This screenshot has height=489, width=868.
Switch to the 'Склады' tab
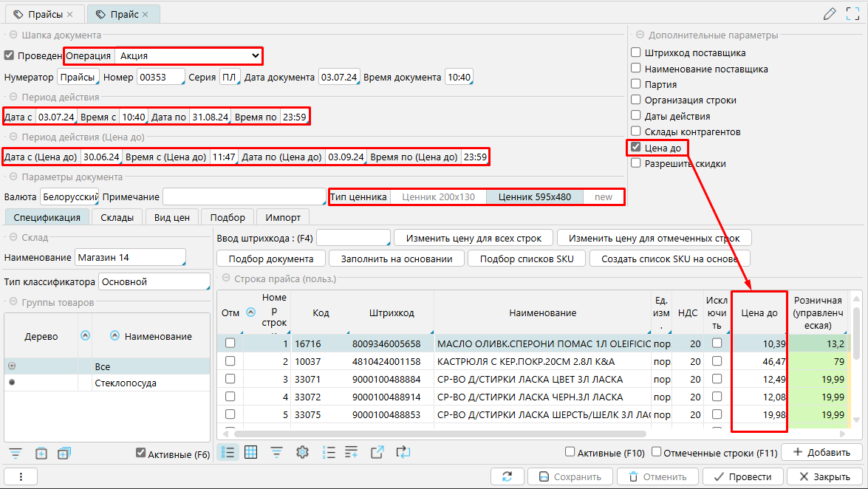[x=117, y=217]
